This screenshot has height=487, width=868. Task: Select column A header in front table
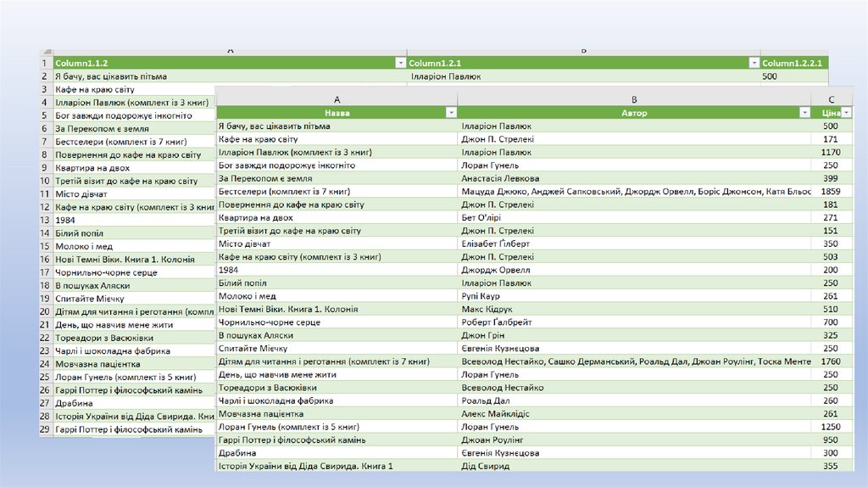pyautogui.click(x=337, y=99)
